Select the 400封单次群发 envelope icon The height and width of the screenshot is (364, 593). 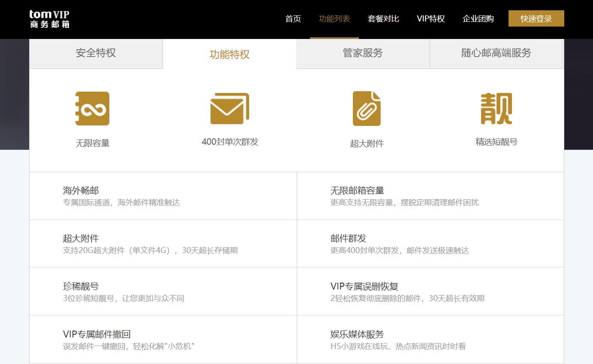[x=229, y=108]
